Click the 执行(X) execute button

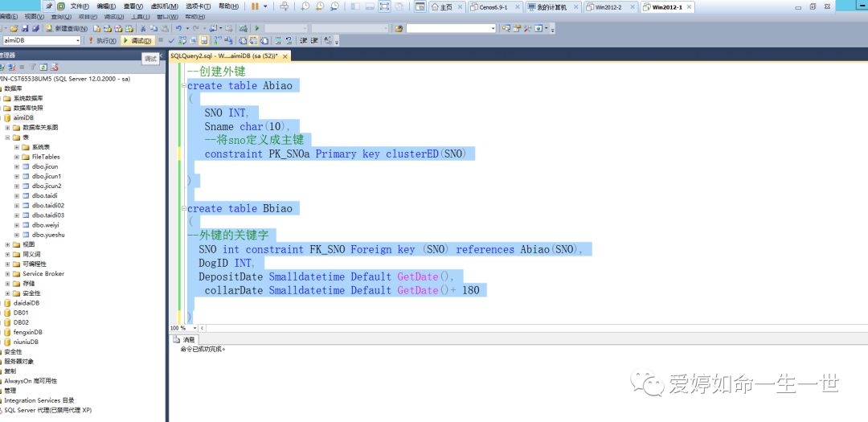pyautogui.click(x=102, y=40)
